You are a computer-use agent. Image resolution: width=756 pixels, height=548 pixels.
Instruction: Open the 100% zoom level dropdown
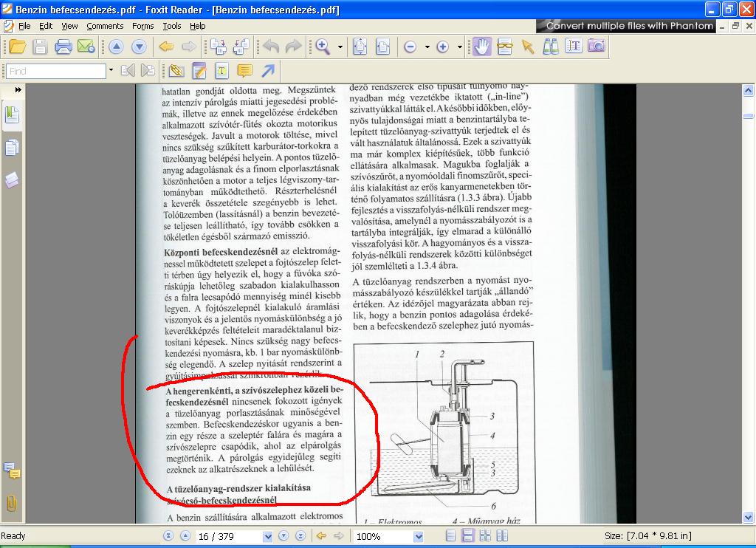click(419, 536)
